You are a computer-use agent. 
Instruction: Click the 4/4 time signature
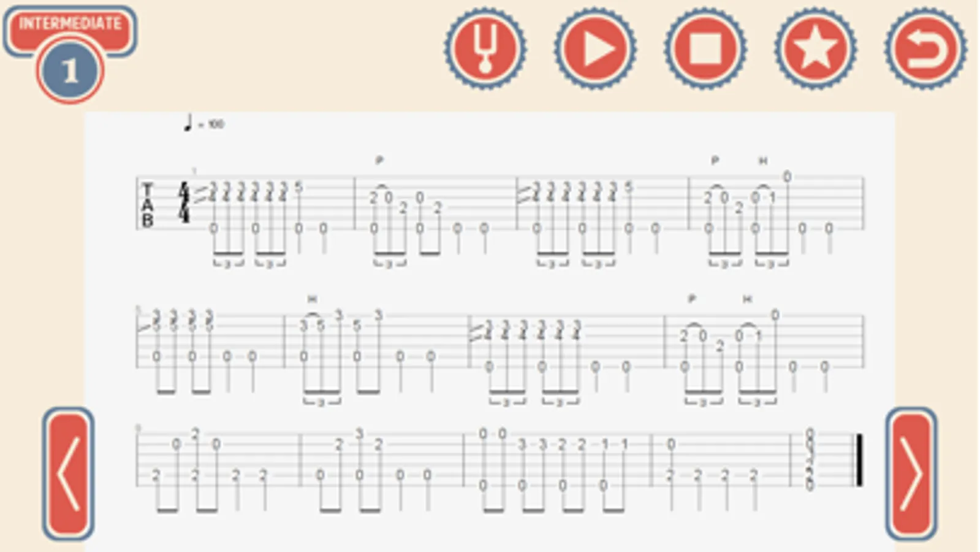coord(184,202)
